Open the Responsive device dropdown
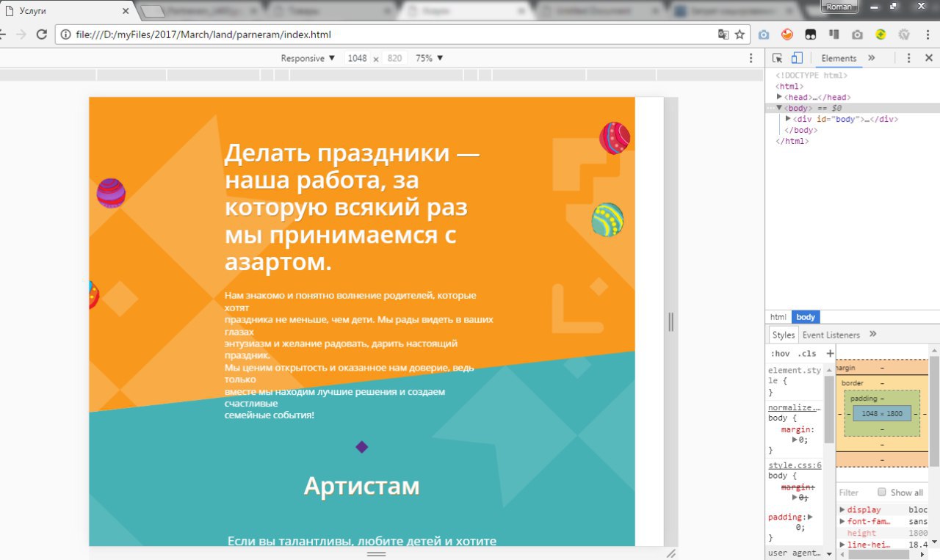940x560 pixels. click(308, 58)
